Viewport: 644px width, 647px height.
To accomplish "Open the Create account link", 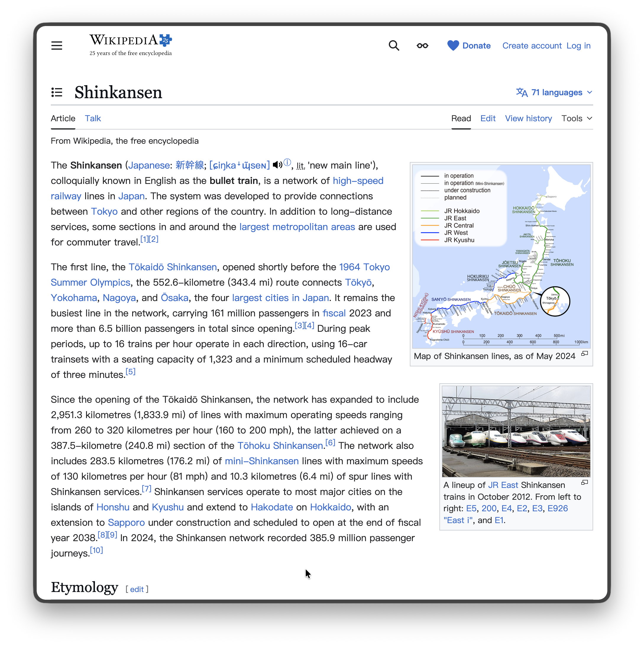I will tap(532, 46).
